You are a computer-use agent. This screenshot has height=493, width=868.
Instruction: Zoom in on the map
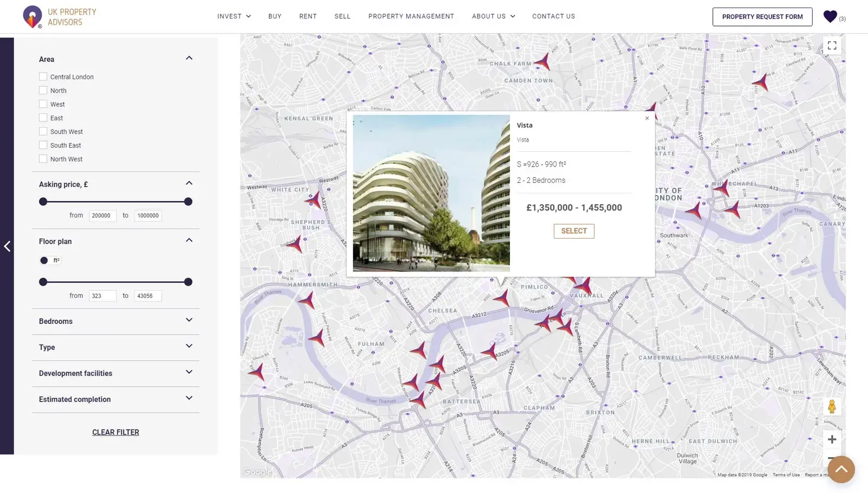click(x=832, y=440)
